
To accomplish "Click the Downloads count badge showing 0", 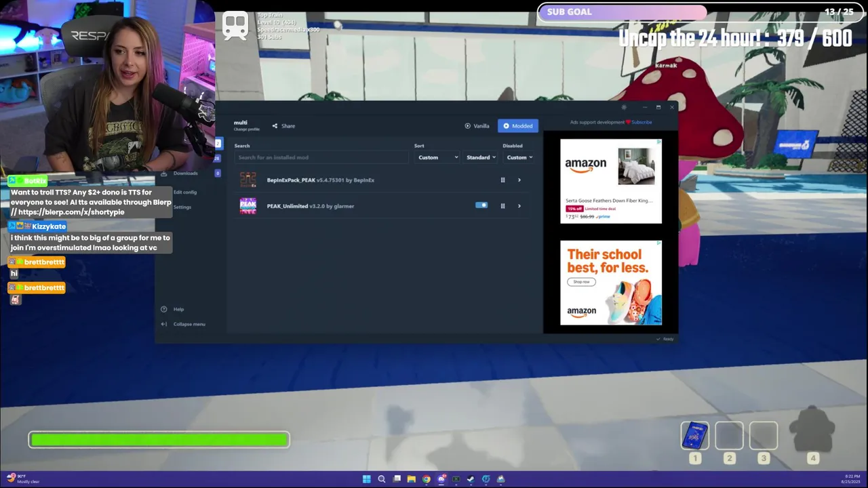I will 218,174.
